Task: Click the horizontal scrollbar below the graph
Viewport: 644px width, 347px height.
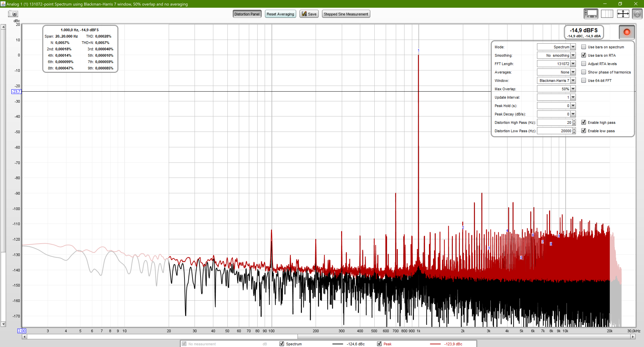Action: [163, 337]
